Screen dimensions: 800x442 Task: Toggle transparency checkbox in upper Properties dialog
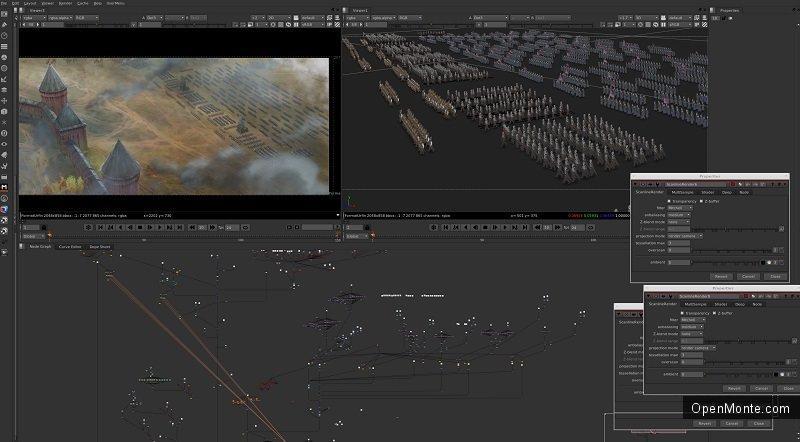pyautogui.click(x=669, y=201)
